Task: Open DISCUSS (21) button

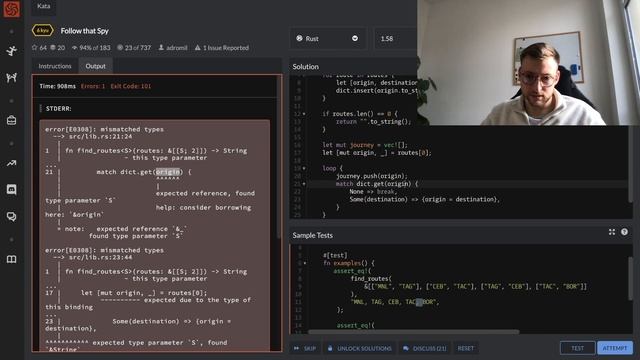Action: pyautogui.click(x=425, y=348)
